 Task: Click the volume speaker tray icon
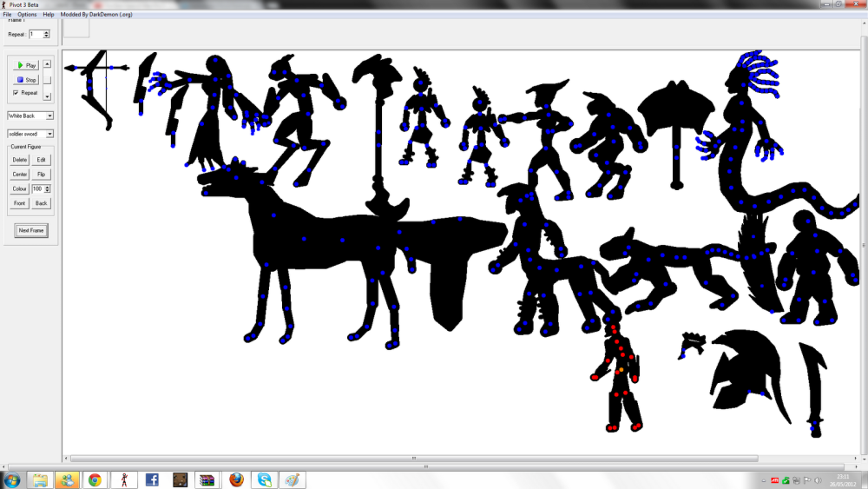(x=819, y=480)
